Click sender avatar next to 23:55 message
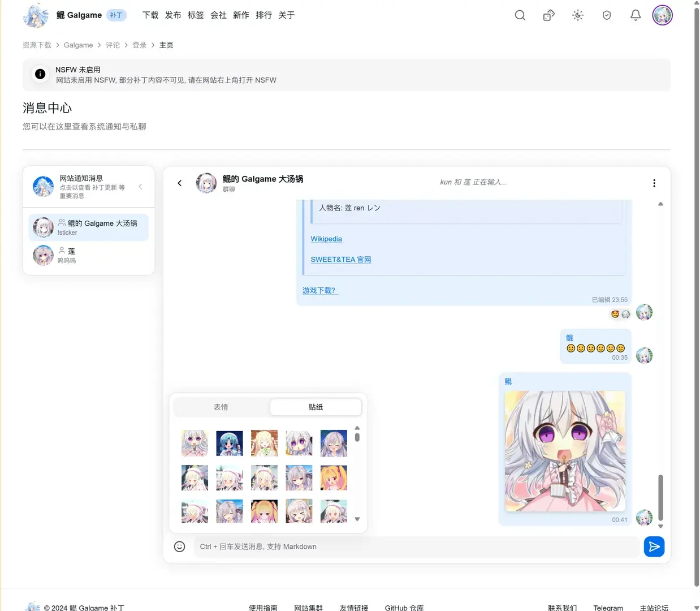 click(644, 312)
